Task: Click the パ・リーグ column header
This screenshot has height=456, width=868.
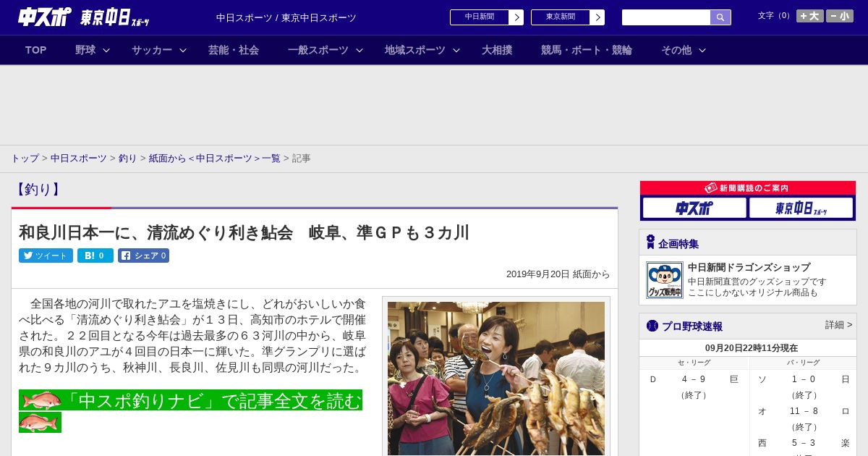Action: pos(803,363)
